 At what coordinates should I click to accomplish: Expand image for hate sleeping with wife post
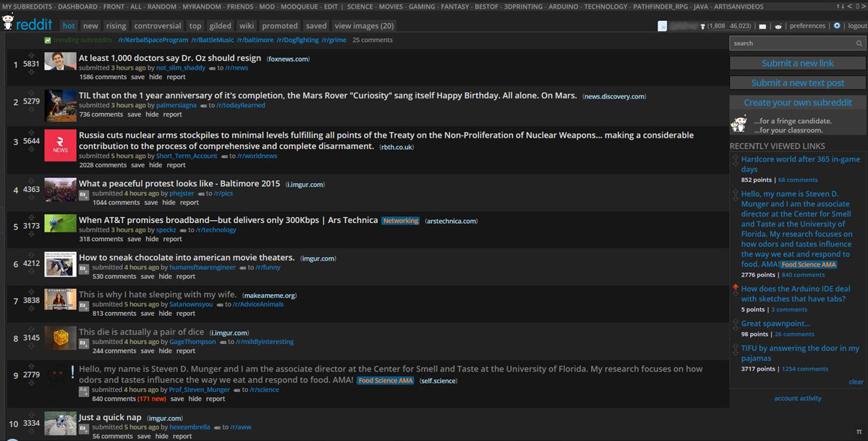(84, 306)
